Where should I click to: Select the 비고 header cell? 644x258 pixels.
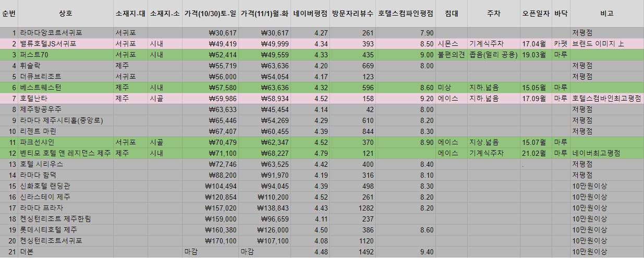click(x=607, y=14)
